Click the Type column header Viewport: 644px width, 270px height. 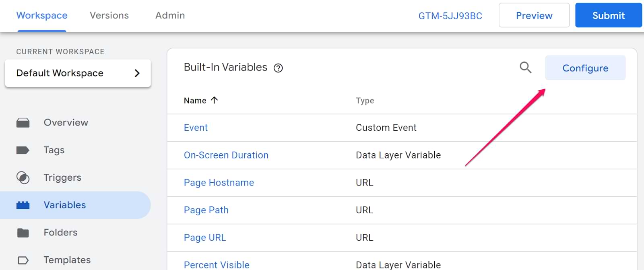tap(365, 101)
